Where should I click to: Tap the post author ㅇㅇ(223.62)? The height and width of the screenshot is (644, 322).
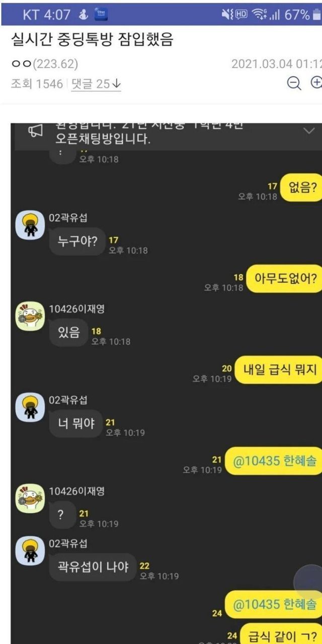point(44,64)
